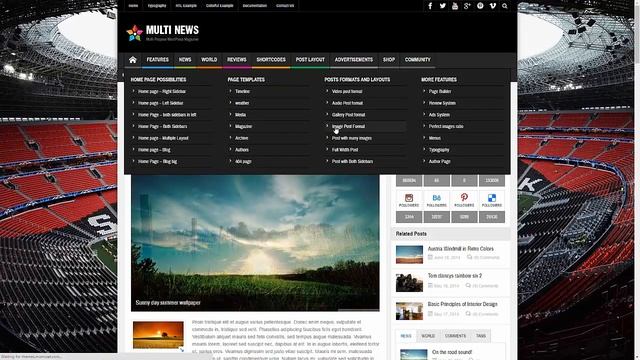The height and width of the screenshot is (360, 640).
Task: Open Typography under More Features
Action: tap(439, 150)
